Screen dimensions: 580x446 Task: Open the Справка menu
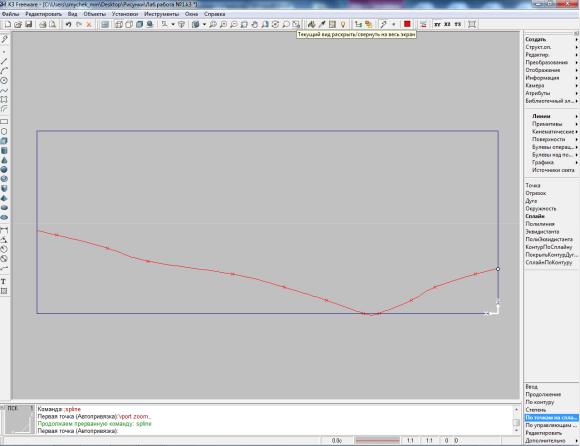pos(215,14)
